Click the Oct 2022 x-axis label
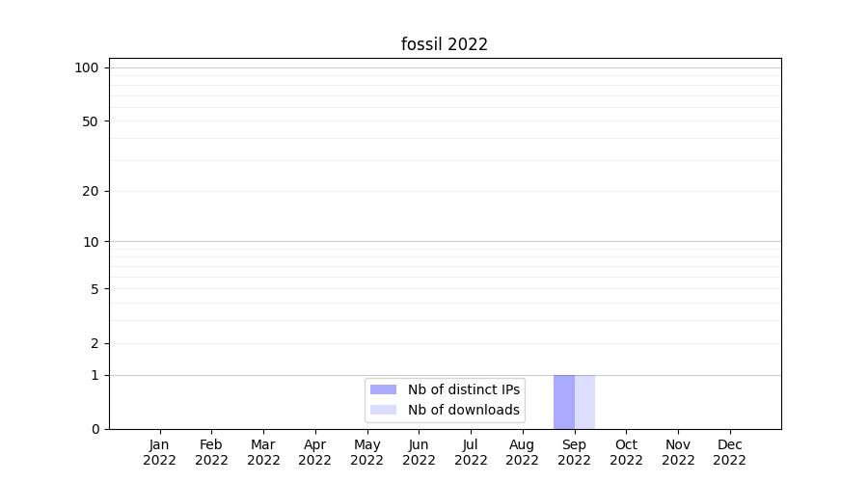 626,452
